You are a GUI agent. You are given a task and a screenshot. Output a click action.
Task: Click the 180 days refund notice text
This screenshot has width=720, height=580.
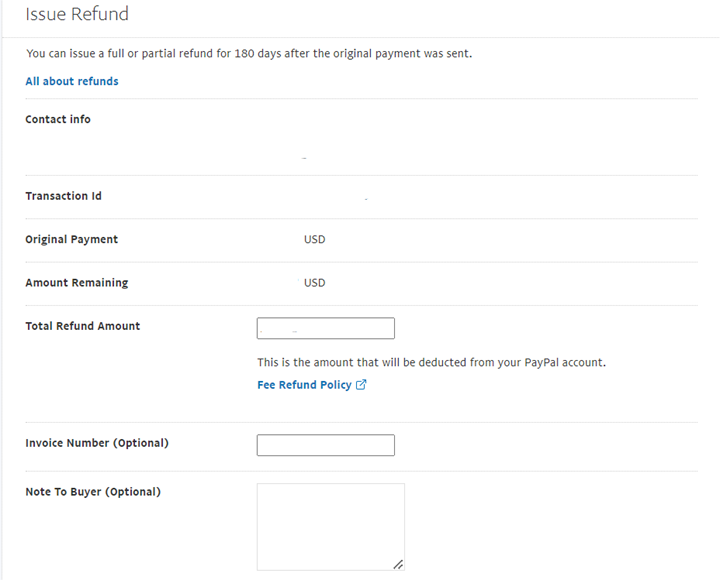pyautogui.click(x=249, y=54)
